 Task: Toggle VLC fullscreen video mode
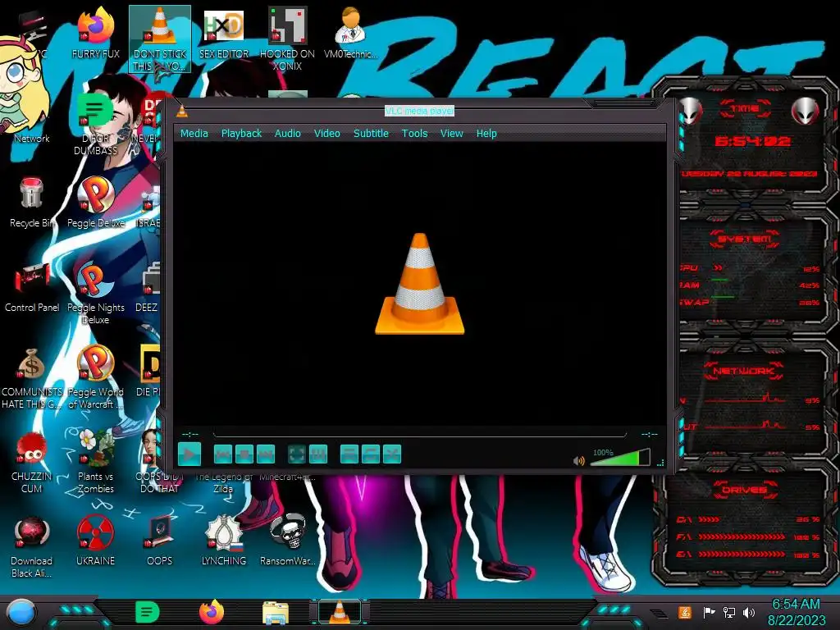click(x=297, y=454)
